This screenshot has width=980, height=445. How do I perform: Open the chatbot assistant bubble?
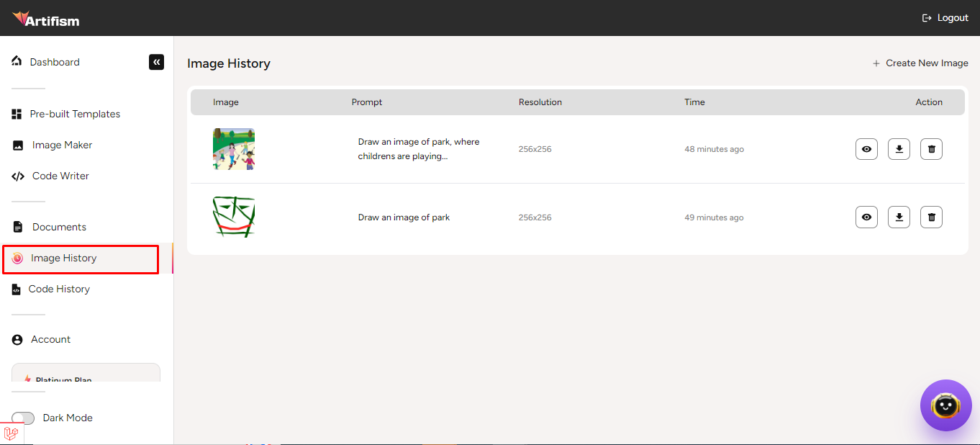coord(945,405)
